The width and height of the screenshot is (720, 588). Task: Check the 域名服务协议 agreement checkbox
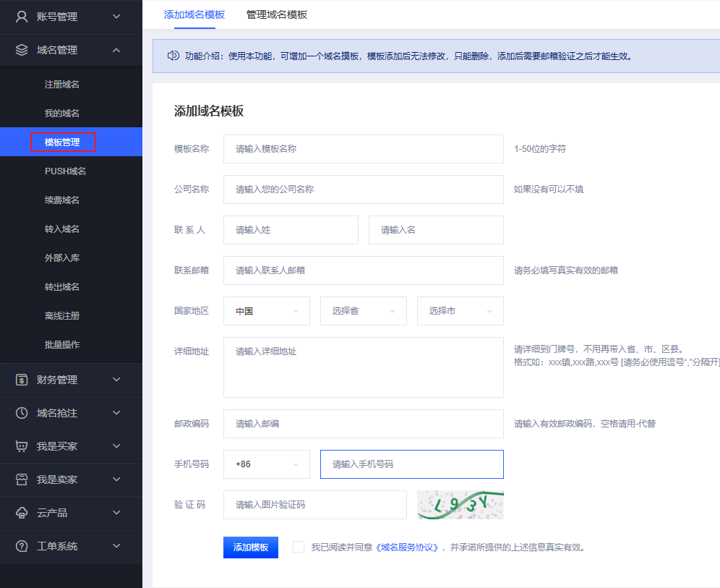299,547
